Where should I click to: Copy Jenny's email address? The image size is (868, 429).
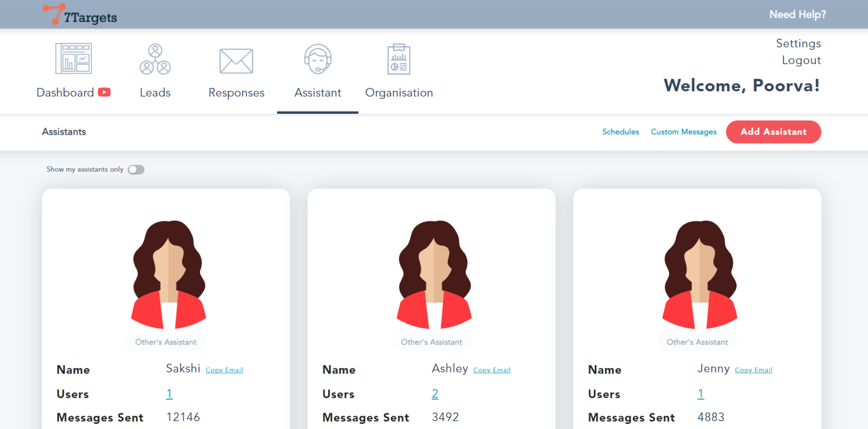click(753, 370)
